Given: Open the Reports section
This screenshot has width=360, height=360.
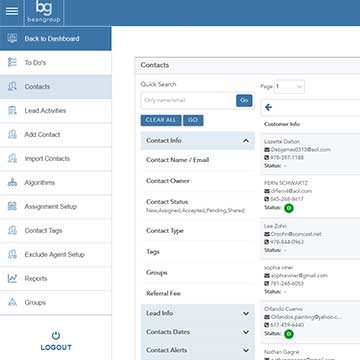Looking at the screenshot, I should pos(56,278).
